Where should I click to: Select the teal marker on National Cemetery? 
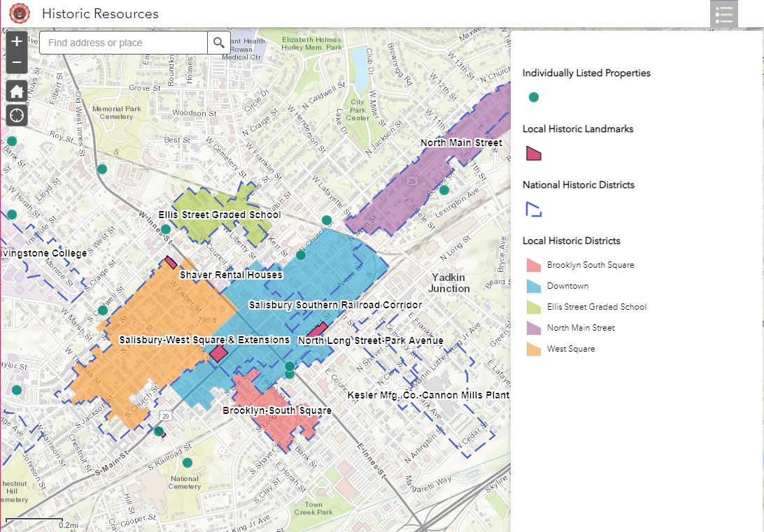pos(187,462)
